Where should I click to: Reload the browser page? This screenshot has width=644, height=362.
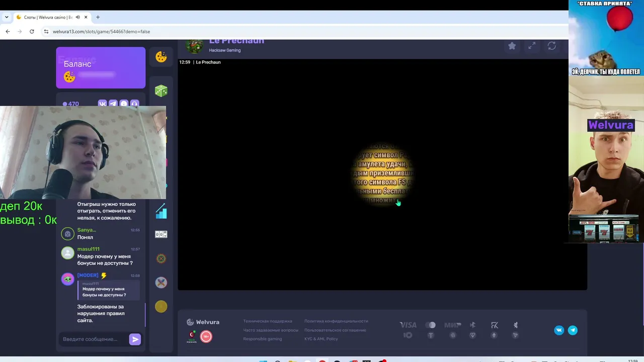click(32, 31)
